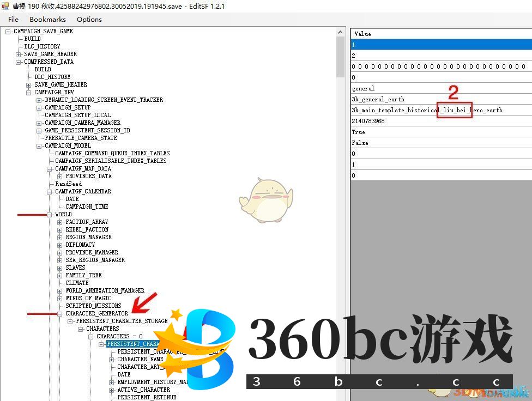This screenshot has height=401, width=532.
Task: Select the RandSeed tree item
Action: pos(68,184)
